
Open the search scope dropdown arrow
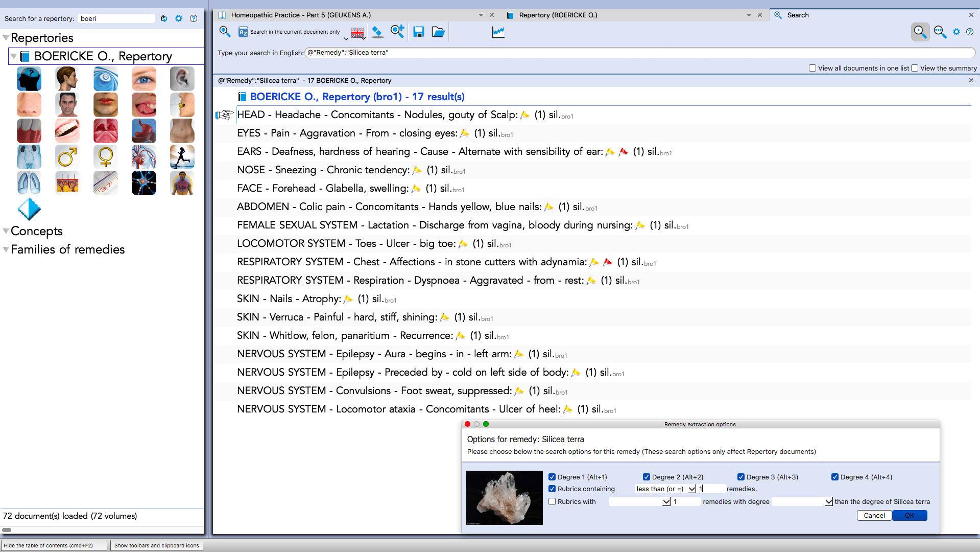(346, 38)
